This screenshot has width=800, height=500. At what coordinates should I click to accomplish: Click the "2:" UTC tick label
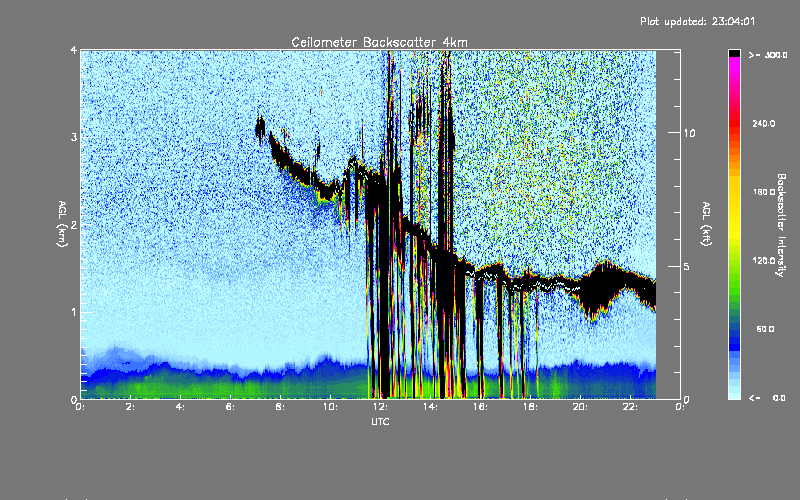[131, 407]
